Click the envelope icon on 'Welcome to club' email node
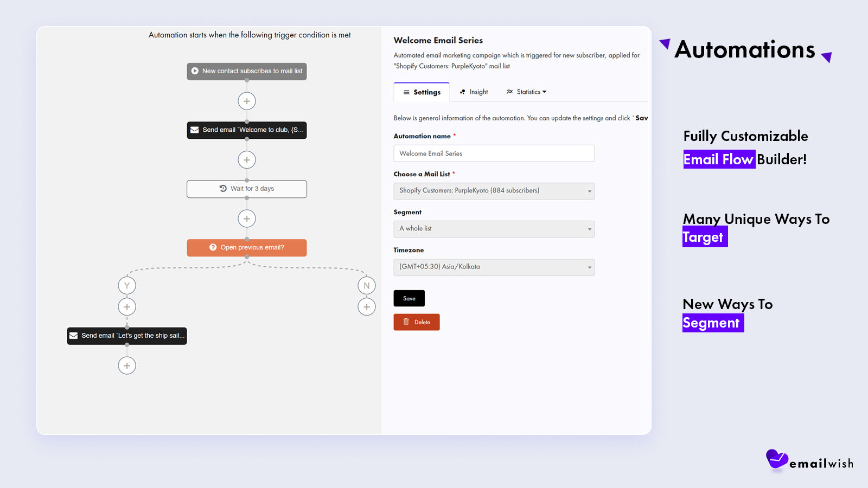 [x=195, y=130]
